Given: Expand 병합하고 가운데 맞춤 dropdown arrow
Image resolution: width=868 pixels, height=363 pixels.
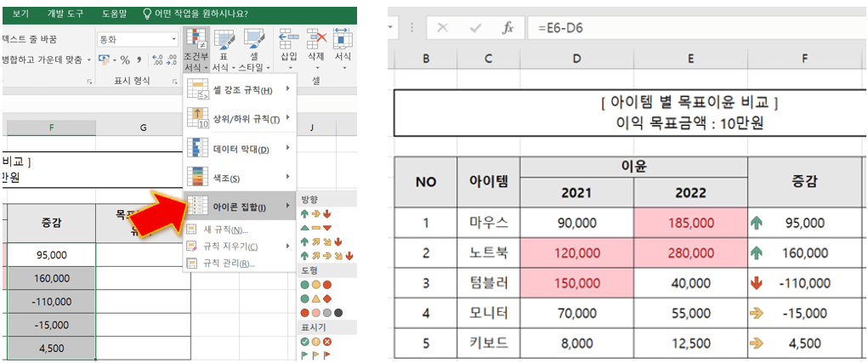Looking at the screenshot, I should click(x=89, y=60).
